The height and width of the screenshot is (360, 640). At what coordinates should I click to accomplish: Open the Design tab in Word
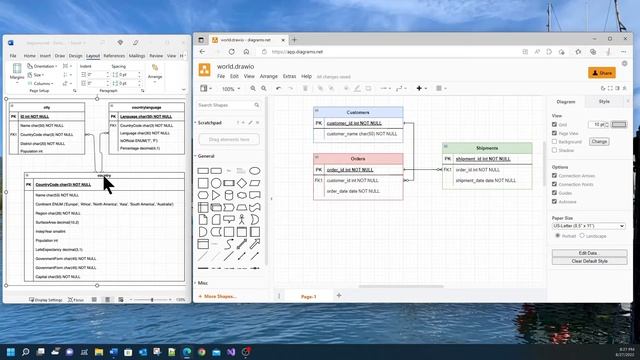click(x=76, y=56)
